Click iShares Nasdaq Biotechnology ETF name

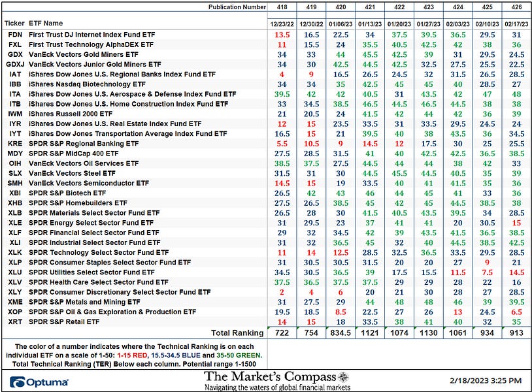point(87,84)
